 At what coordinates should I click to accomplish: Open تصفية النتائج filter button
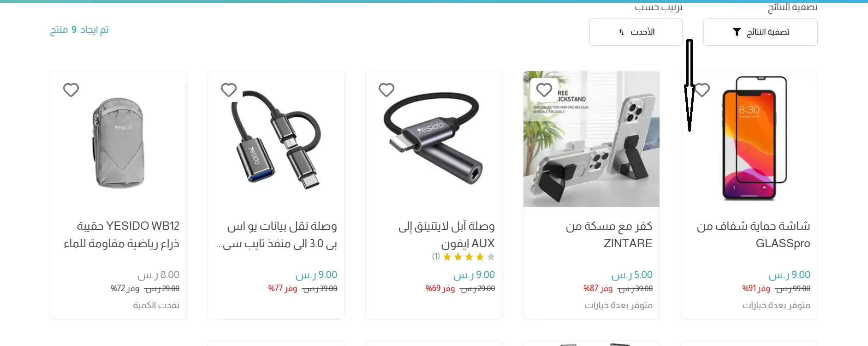760,32
